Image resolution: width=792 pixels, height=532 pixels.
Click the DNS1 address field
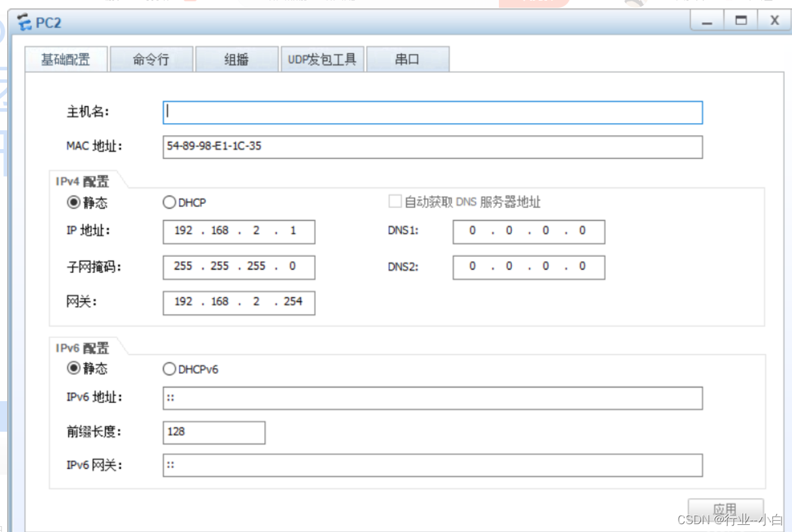pyautogui.click(x=529, y=231)
